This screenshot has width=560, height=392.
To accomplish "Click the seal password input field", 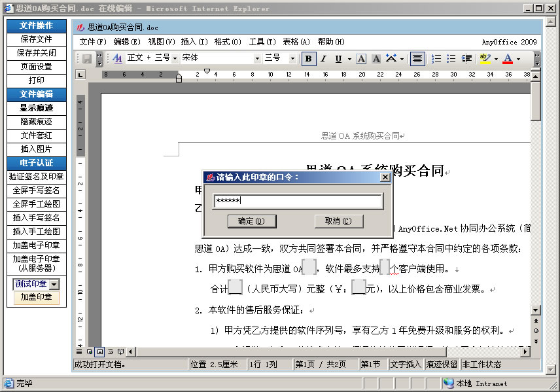I will [x=298, y=201].
